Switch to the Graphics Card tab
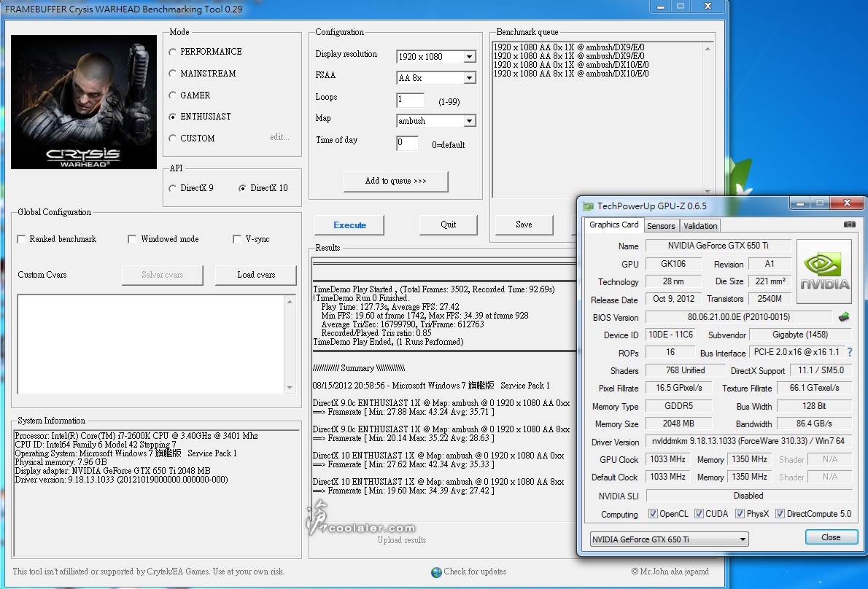Screen dimensions: 868x589 [x=613, y=225]
